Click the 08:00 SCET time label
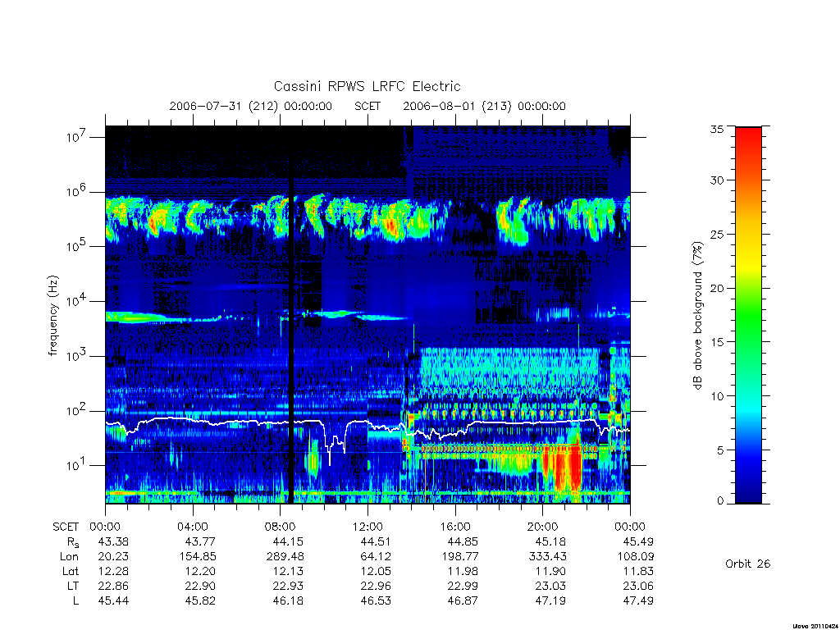Viewport: 840px width, 630px height. (281, 527)
